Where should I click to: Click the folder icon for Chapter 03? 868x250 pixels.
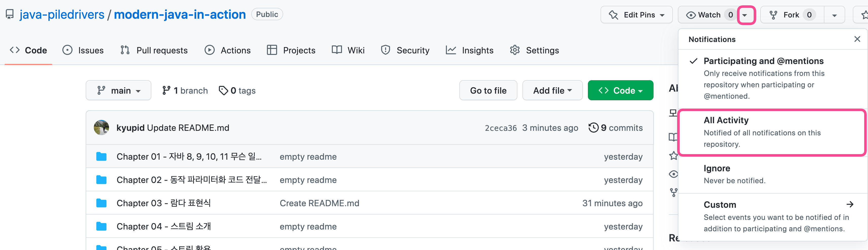(101, 203)
